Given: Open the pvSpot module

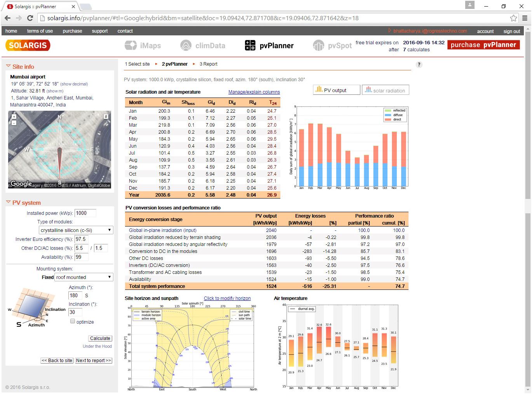Looking at the screenshot, I should point(332,45).
